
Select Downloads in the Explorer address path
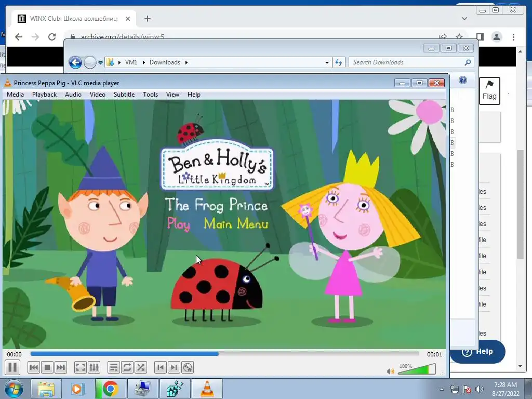(x=165, y=62)
